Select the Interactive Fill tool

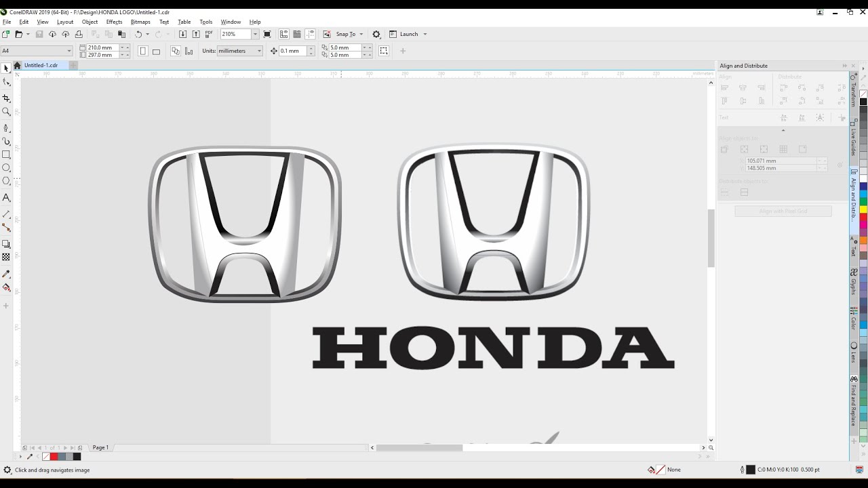click(x=6, y=287)
